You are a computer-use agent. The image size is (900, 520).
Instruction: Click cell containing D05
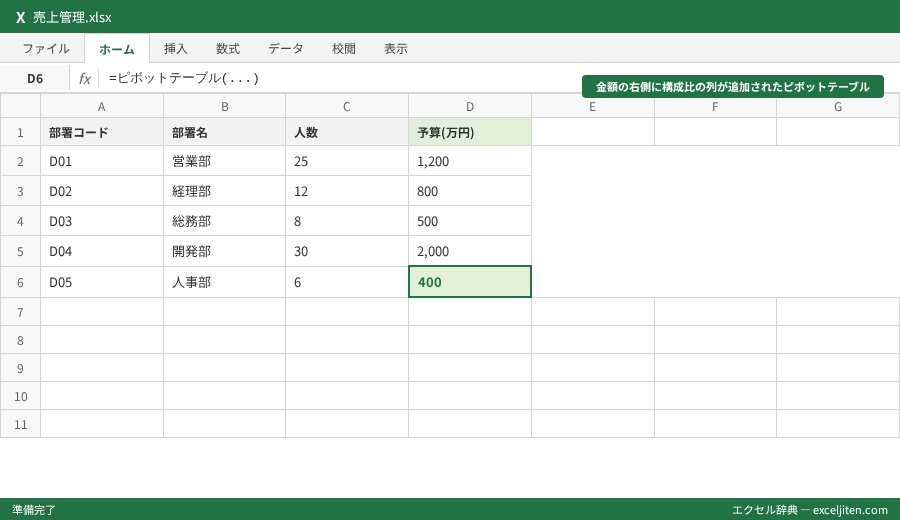tap(102, 282)
